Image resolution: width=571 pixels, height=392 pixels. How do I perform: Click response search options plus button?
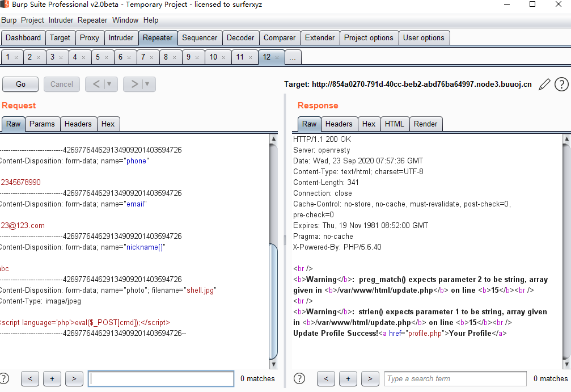tap(348, 378)
